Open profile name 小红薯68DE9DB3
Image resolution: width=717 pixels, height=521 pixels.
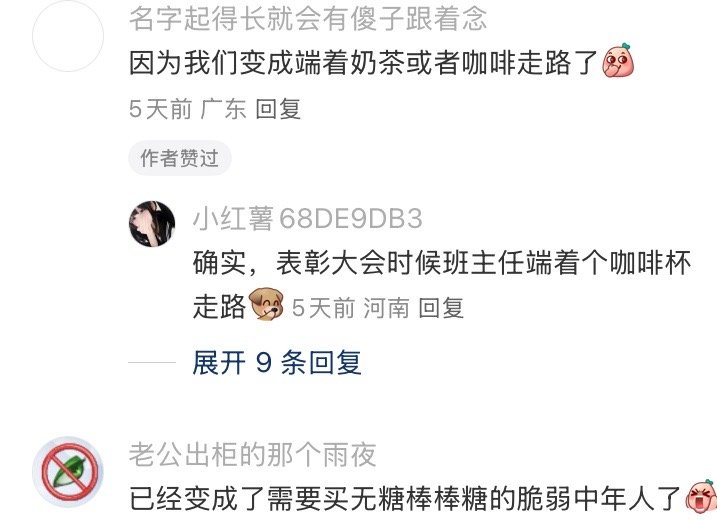pos(307,219)
